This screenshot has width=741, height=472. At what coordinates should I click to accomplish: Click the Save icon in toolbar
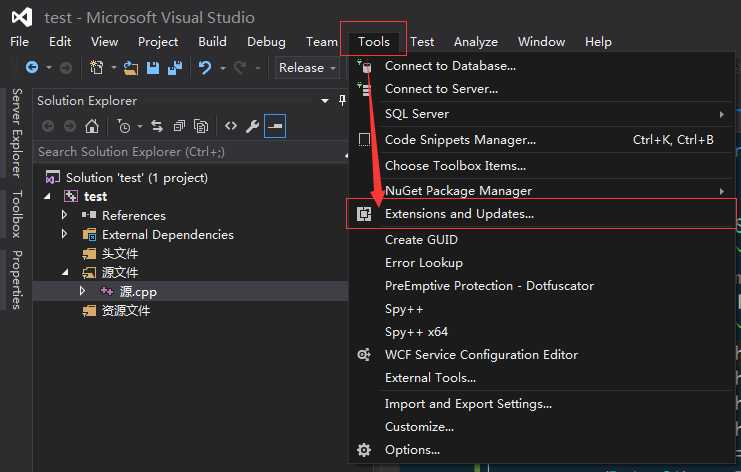(153, 68)
